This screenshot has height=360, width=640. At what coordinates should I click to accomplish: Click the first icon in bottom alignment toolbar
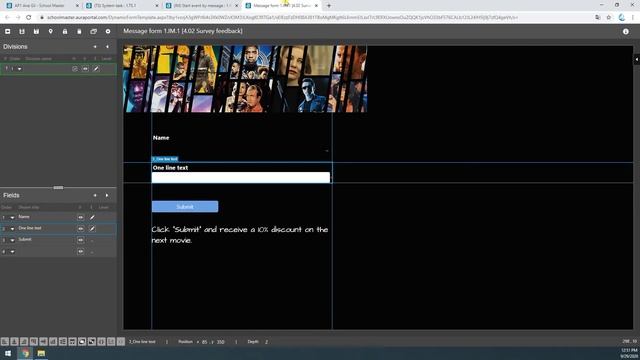(x=4, y=342)
